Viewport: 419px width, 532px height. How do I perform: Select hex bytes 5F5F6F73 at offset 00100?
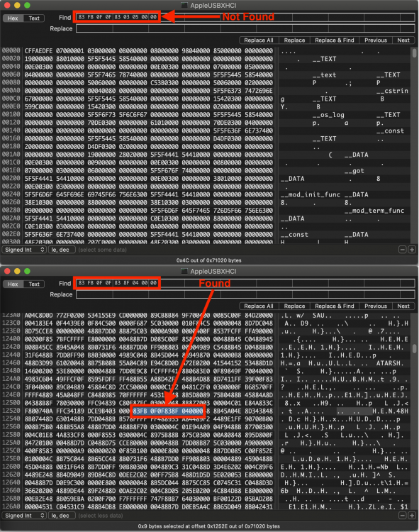[x=101, y=115]
